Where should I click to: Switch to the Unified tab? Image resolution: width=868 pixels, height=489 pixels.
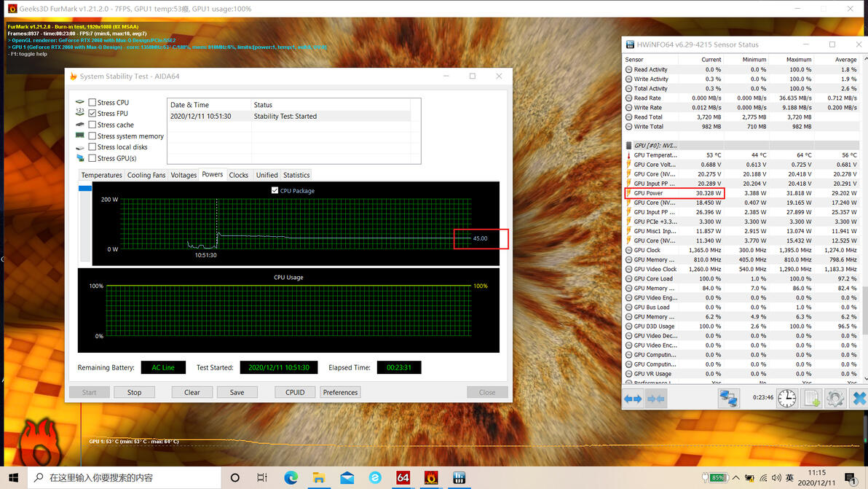(267, 175)
